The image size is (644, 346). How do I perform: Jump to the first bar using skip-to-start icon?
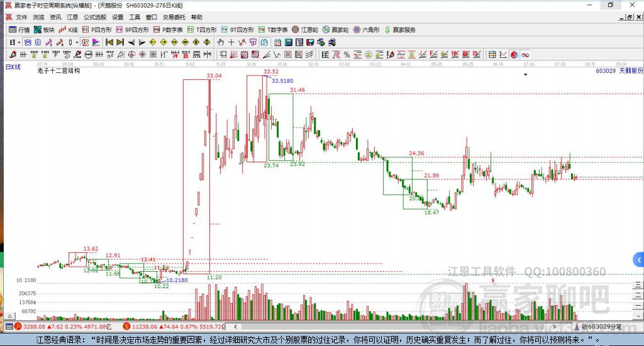[x=109, y=42]
